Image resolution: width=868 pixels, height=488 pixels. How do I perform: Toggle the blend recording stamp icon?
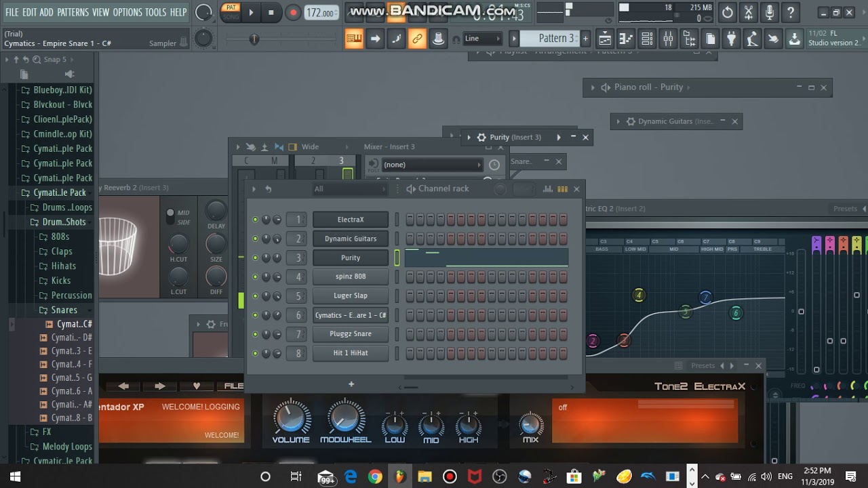pos(438,39)
